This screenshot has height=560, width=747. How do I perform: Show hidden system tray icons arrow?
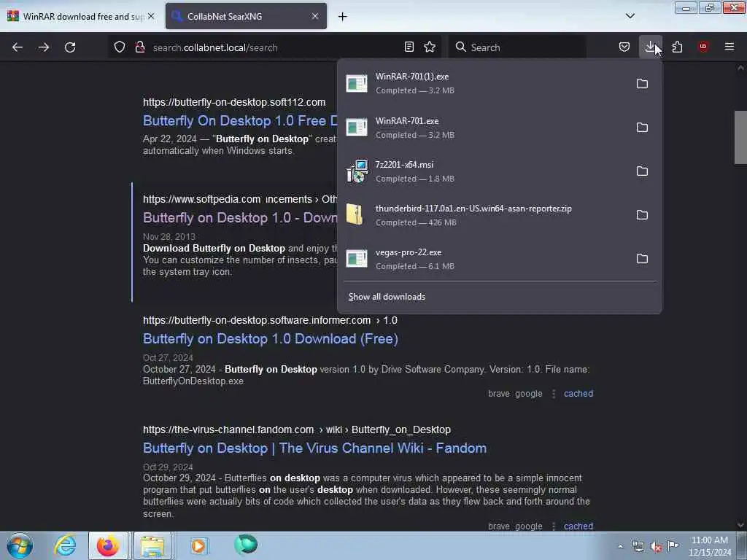(620, 547)
